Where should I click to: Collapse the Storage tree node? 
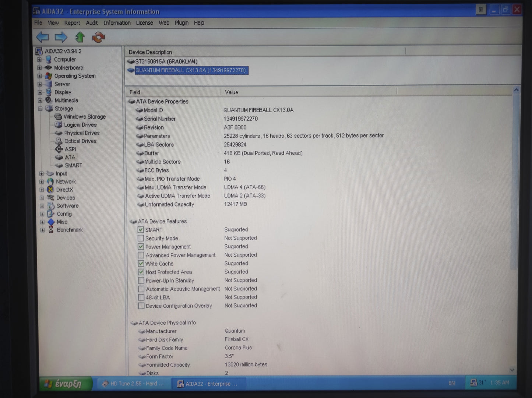pyautogui.click(x=40, y=108)
